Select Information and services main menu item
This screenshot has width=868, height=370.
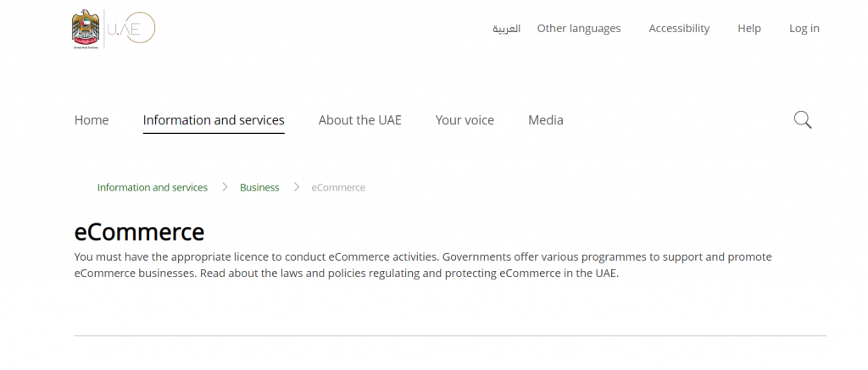[x=214, y=120]
